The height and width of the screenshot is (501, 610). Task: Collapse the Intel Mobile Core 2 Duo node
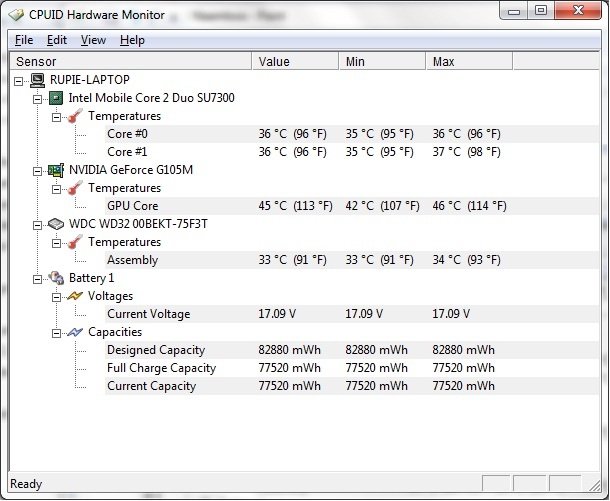pos(37,99)
